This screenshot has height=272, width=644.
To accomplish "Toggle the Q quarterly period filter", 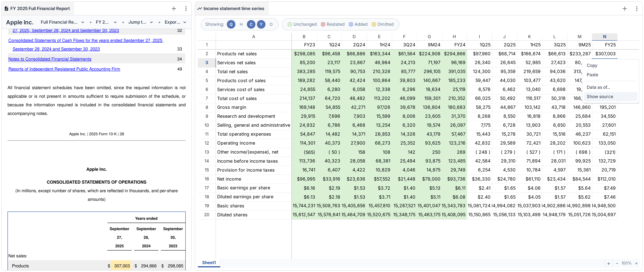I will coord(231,24).
